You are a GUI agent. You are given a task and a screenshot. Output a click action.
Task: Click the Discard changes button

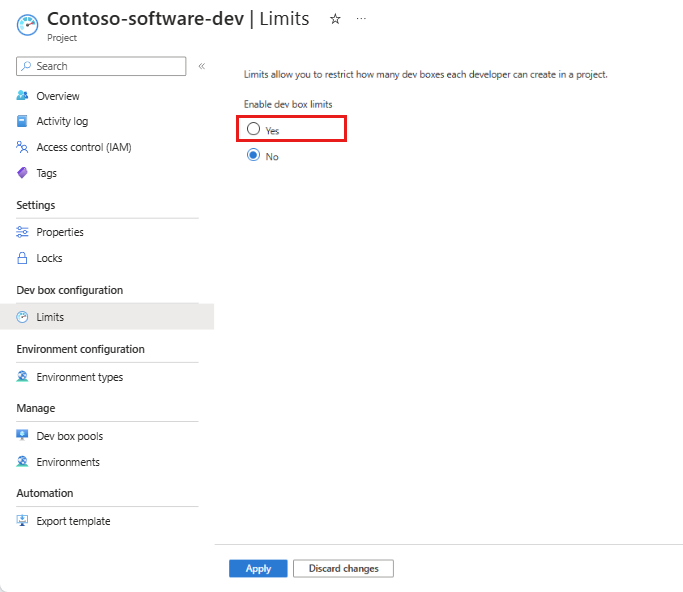coord(343,568)
